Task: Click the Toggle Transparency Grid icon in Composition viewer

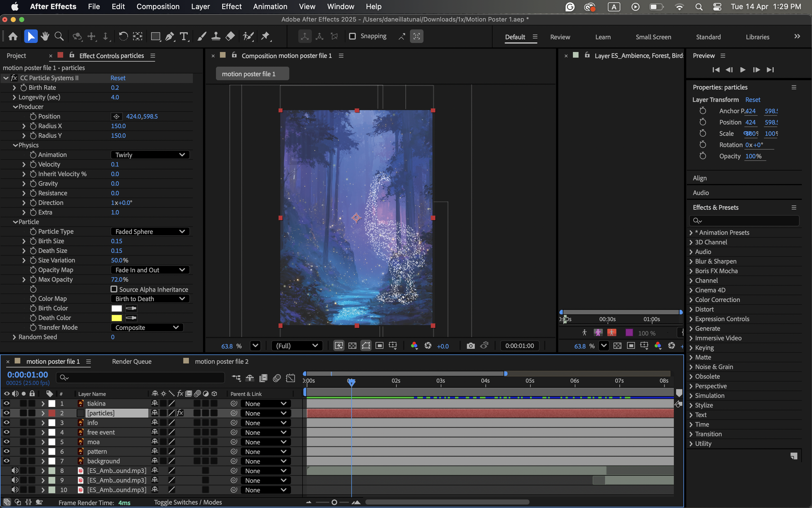Action: (x=352, y=346)
